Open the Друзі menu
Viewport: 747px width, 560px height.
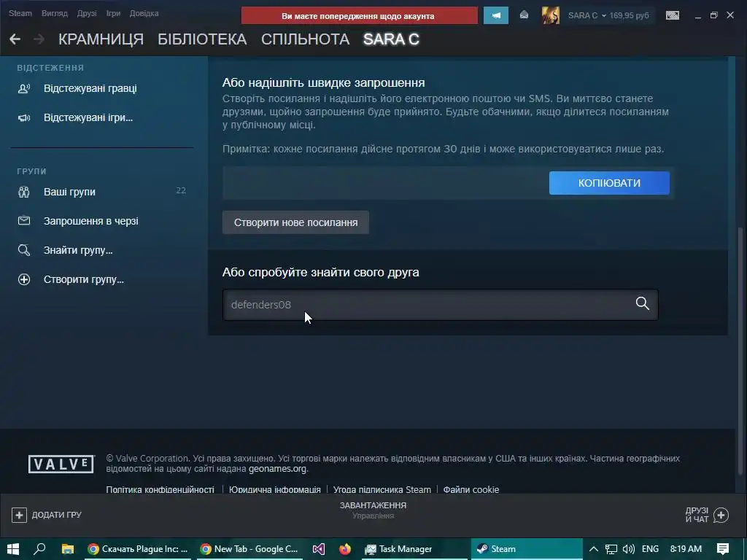(x=87, y=13)
